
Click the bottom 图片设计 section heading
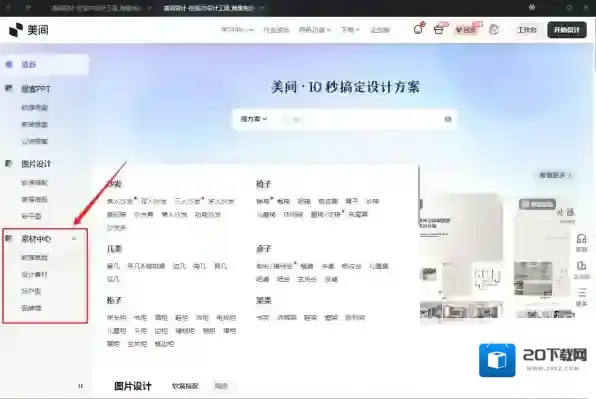point(133,386)
